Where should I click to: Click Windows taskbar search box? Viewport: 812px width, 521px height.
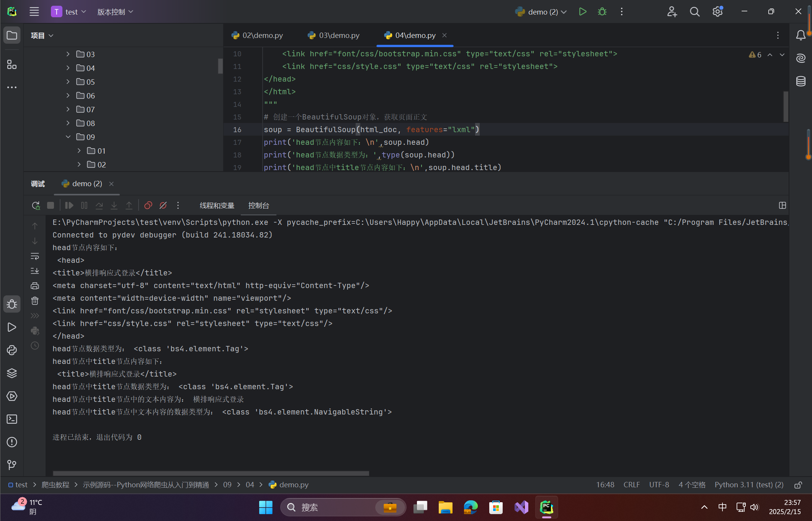[x=343, y=508]
